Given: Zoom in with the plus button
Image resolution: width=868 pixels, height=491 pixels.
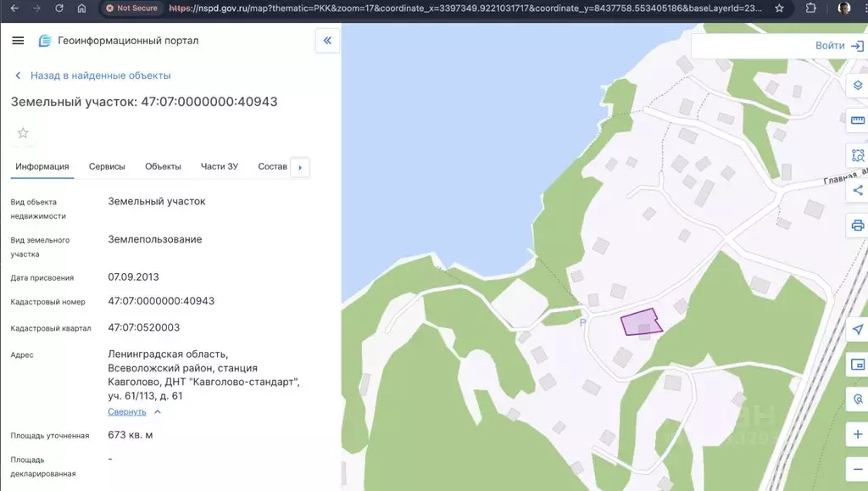Looking at the screenshot, I should (857, 434).
